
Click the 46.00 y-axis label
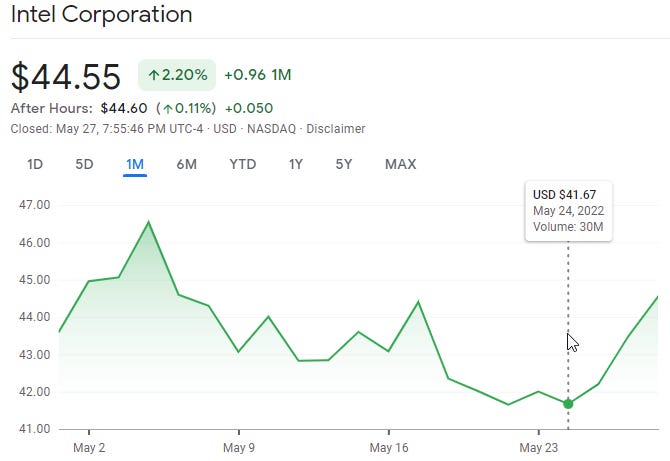coord(35,242)
